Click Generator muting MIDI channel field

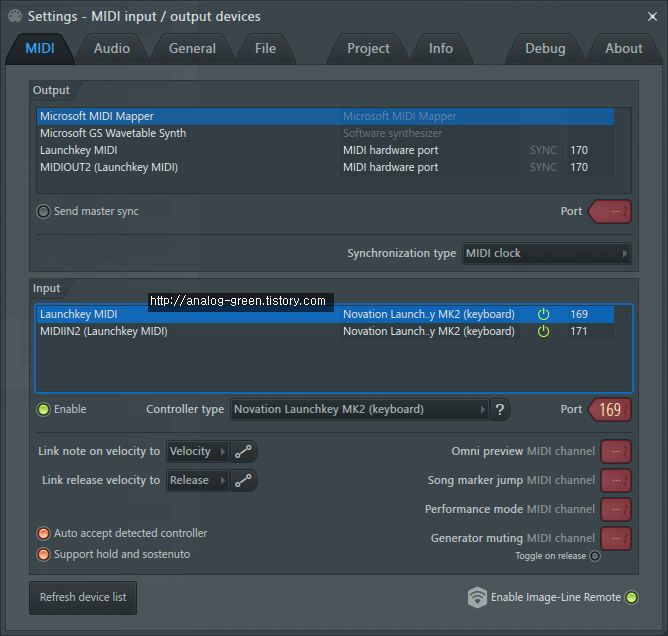(616, 538)
